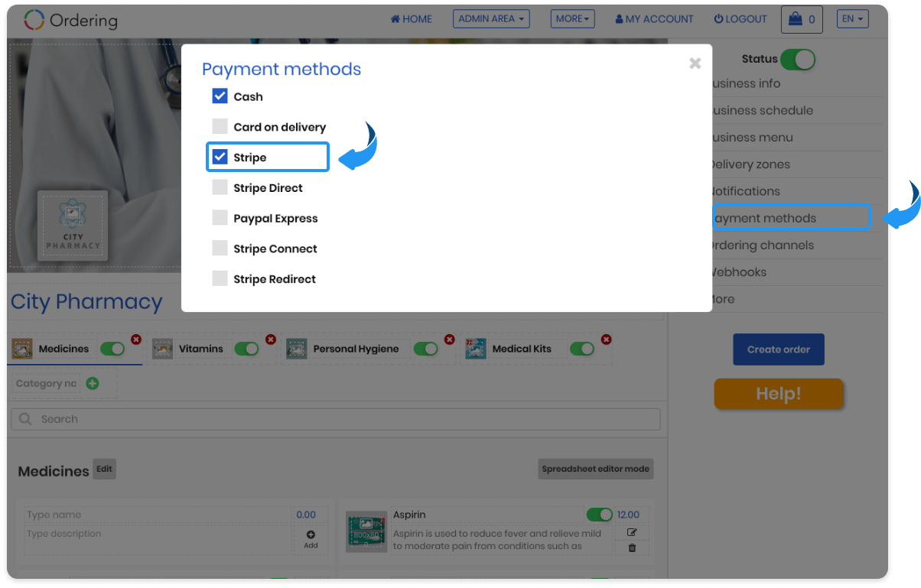921x588 pixels.
Task: Click the Aspirin edit pencil icon
Action: [x=632, y=532]
